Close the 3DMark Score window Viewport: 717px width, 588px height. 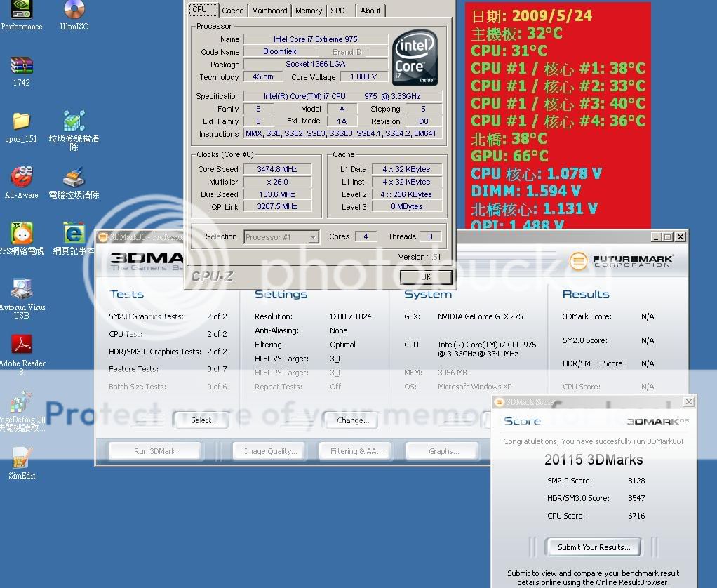[689, 402]
